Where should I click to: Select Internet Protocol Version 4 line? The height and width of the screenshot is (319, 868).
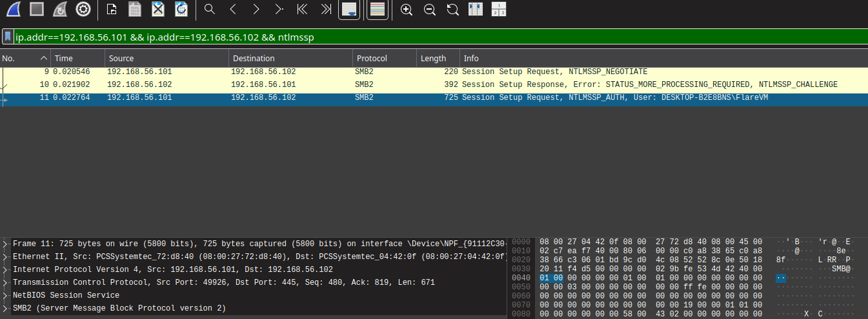(x=173, y=269)
